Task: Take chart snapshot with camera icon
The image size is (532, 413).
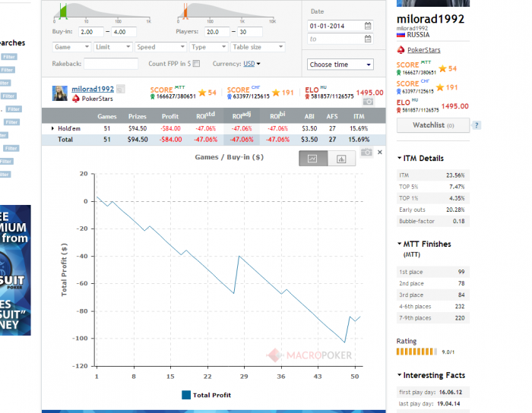Action: (366, 152)
